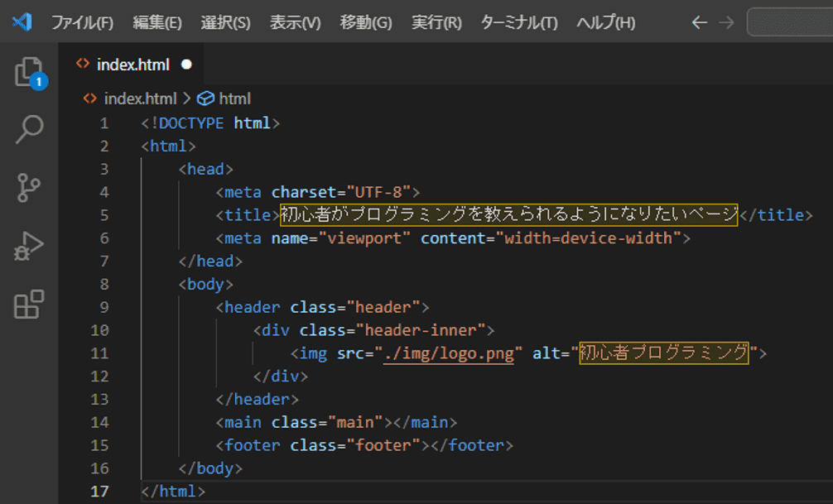Open the ファイル(F) menu
The image size is (833, 504).
tap(82, 23)
